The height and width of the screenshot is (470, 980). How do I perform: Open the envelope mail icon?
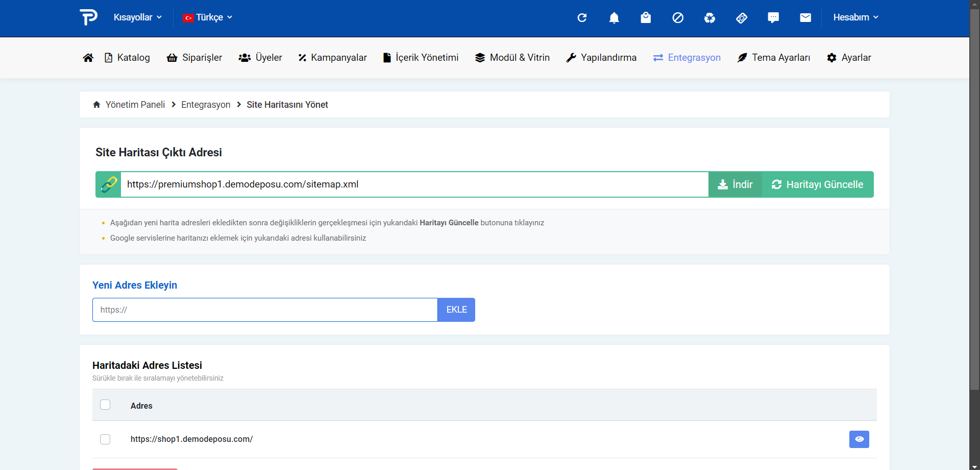pos(805,18)
